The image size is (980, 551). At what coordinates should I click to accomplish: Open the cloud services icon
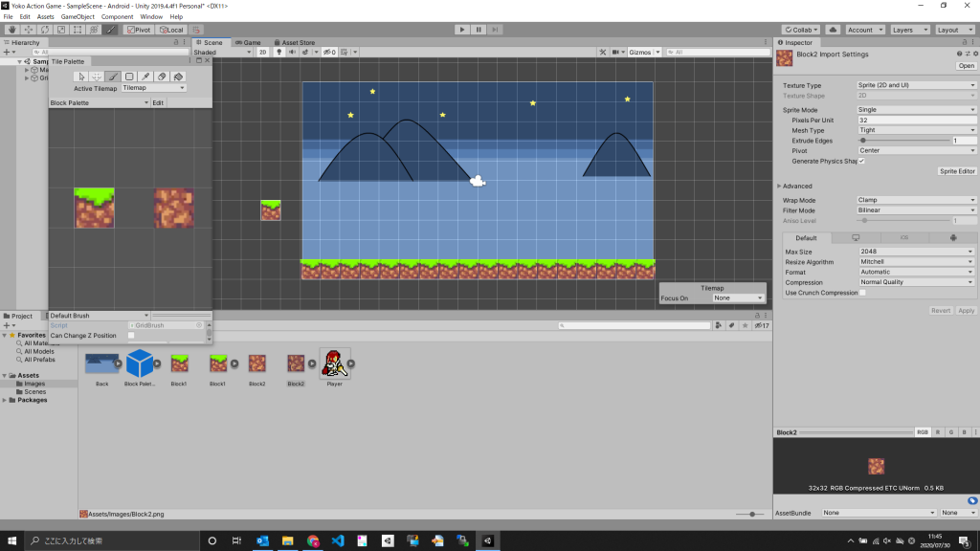tap(833, 30)
